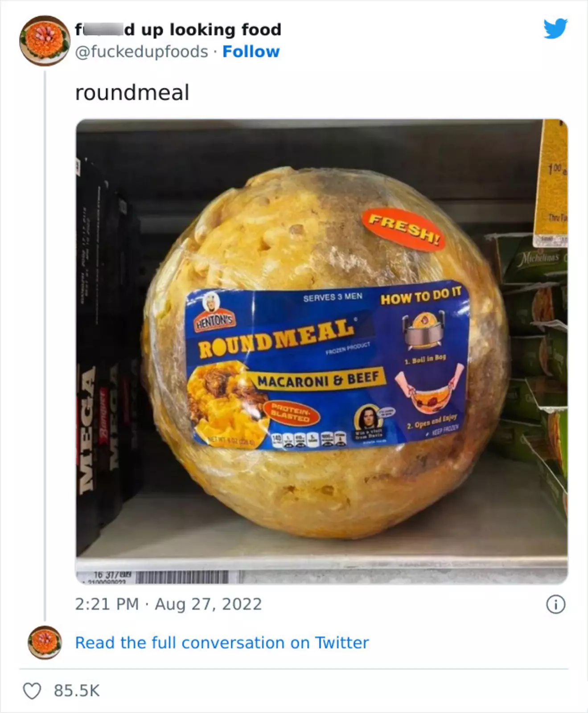Click the orange FRESH! sticker in photo

pos(403,230)
